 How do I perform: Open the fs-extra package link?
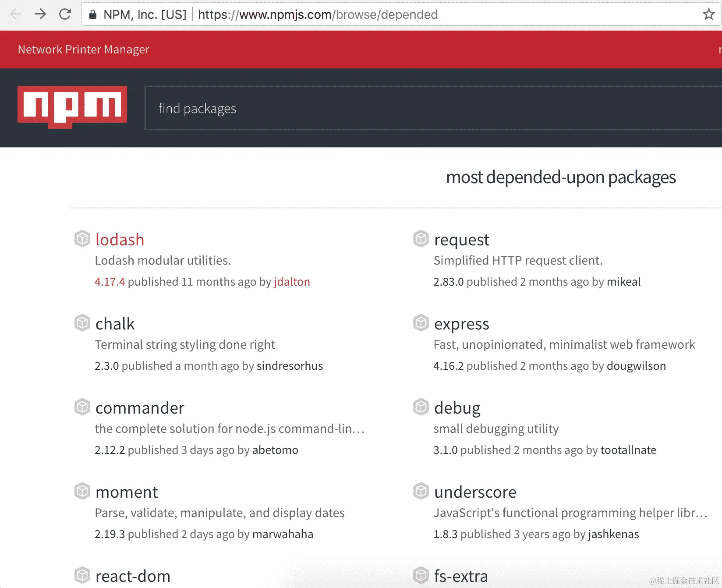click(x=460, y=576)
